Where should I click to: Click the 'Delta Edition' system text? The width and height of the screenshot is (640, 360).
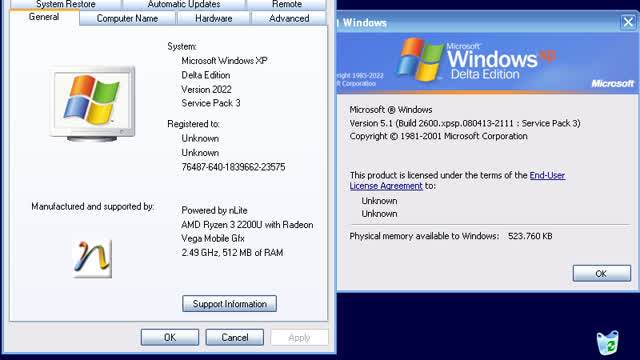pyautogui.click(x=206, y=75)
